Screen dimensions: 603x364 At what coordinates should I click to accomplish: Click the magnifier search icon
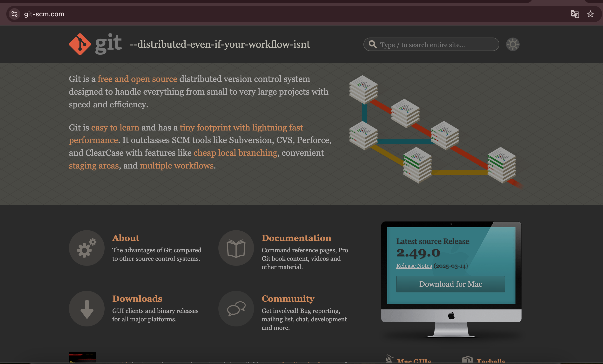(372, 45)
